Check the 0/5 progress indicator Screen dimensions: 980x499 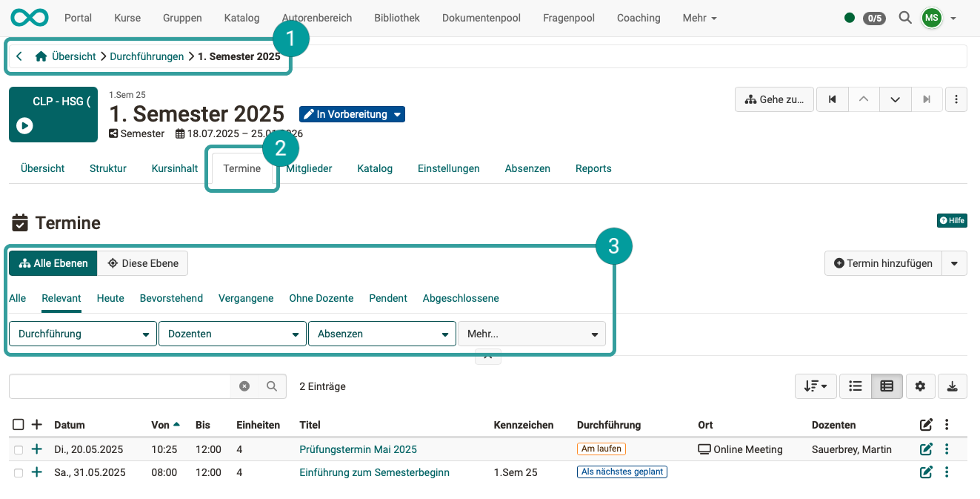pyautogui.click(x=874, y=18)
